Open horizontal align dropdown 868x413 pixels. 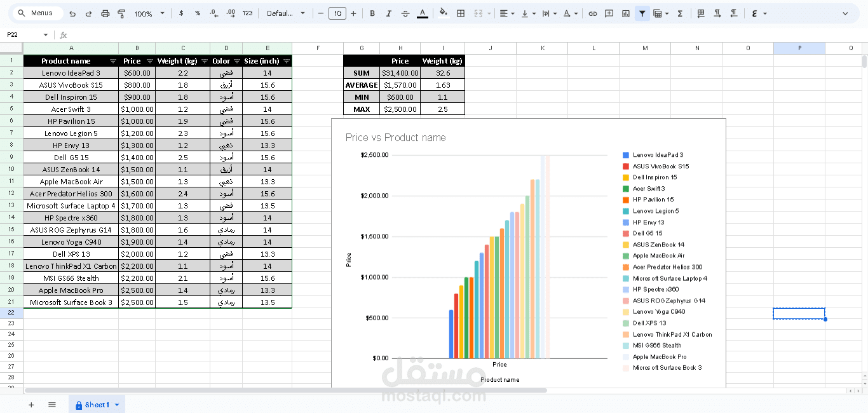pos(507,13)
